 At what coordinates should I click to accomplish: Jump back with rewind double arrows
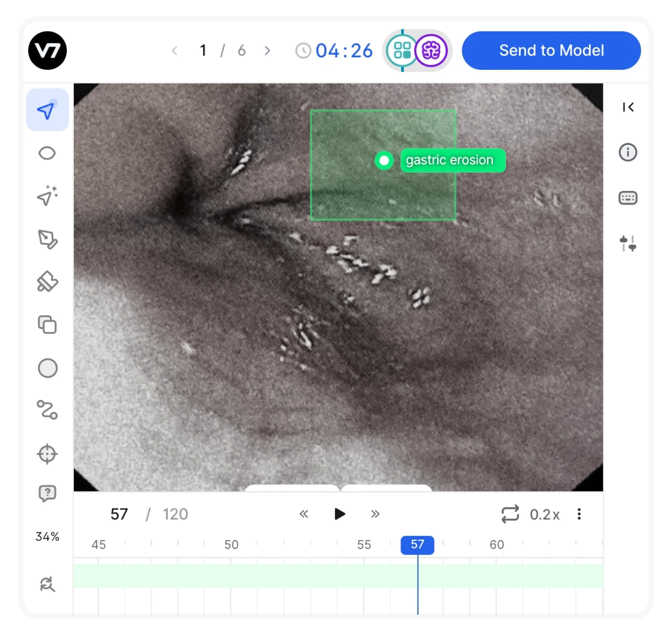coord(304,514)
